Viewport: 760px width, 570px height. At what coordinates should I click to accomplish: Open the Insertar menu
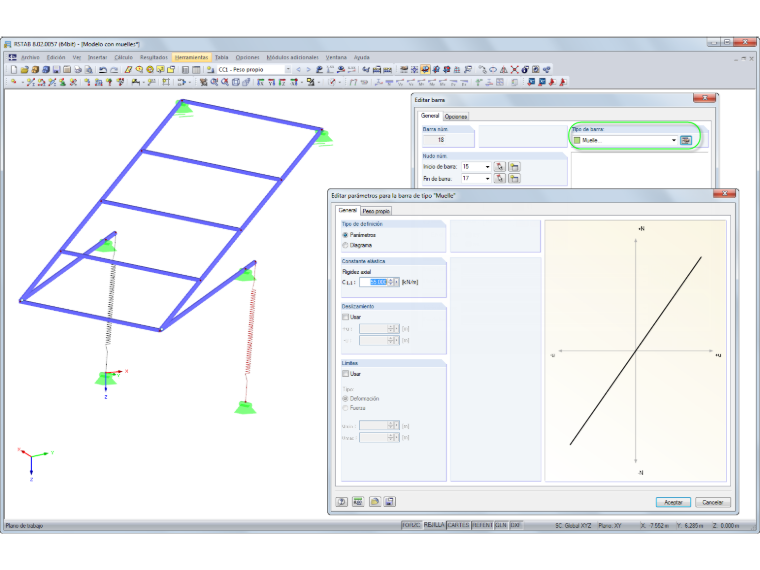click(x=97, y=57)
